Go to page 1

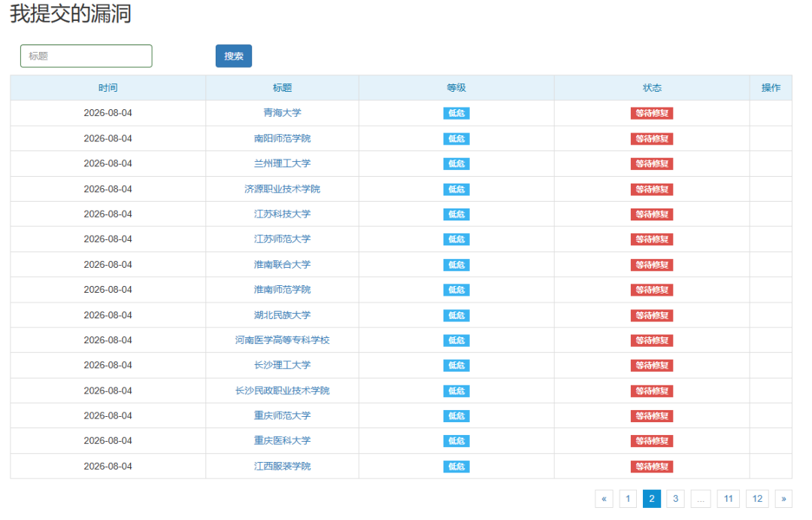click(x=628, y=499)
